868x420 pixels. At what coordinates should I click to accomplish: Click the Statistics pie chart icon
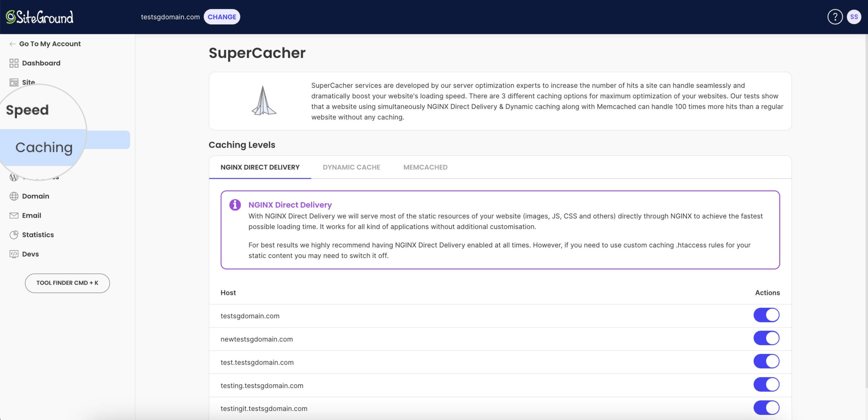[x=14, y=235]
